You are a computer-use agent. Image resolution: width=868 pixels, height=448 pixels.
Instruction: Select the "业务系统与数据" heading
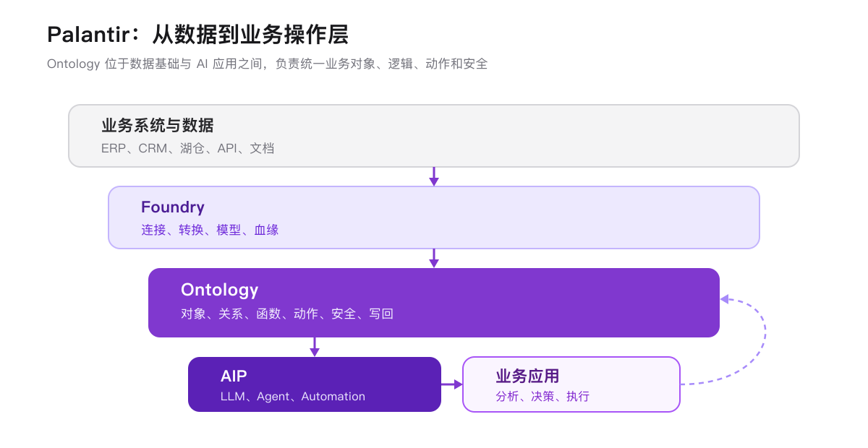(x=158, y=126)
